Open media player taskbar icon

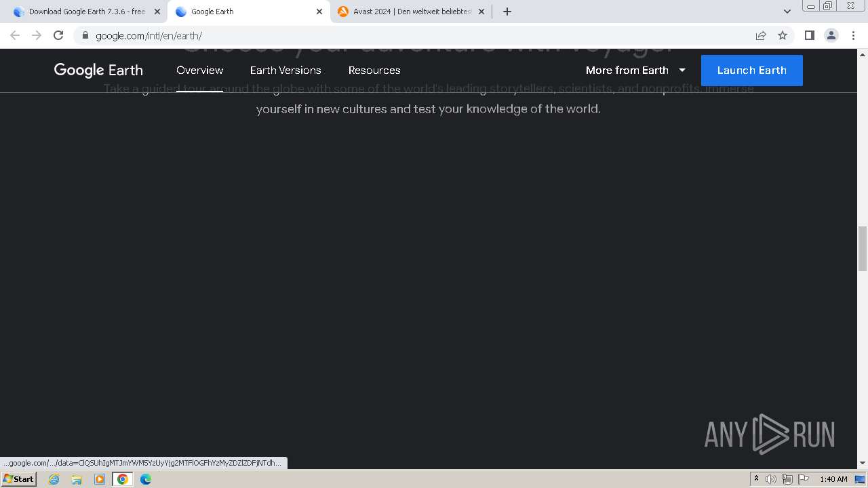point(100,479)
